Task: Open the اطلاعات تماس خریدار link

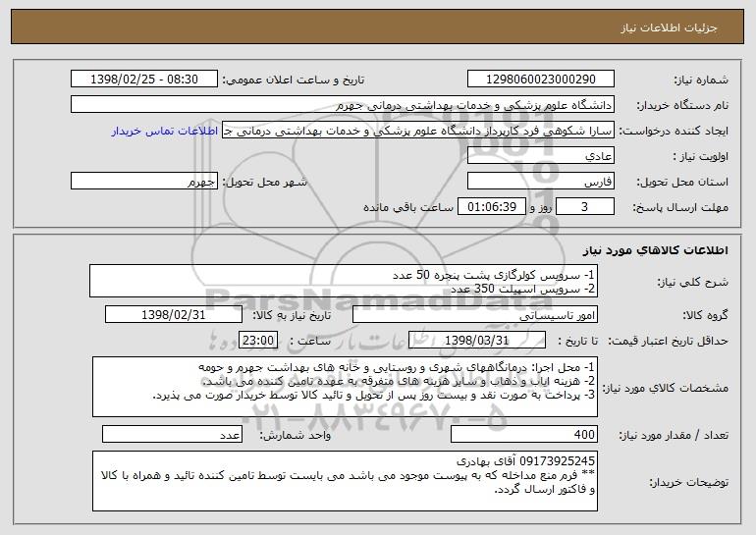Action: [x=165, y=131]
